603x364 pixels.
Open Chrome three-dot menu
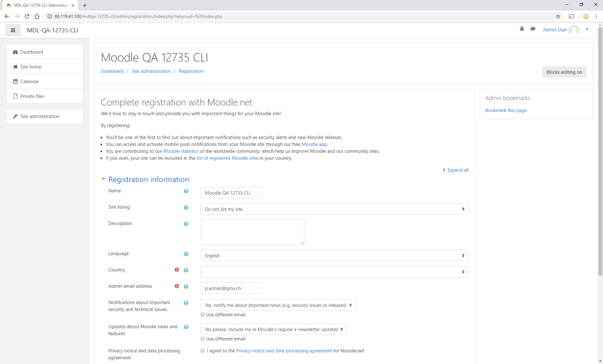point(596,16)
